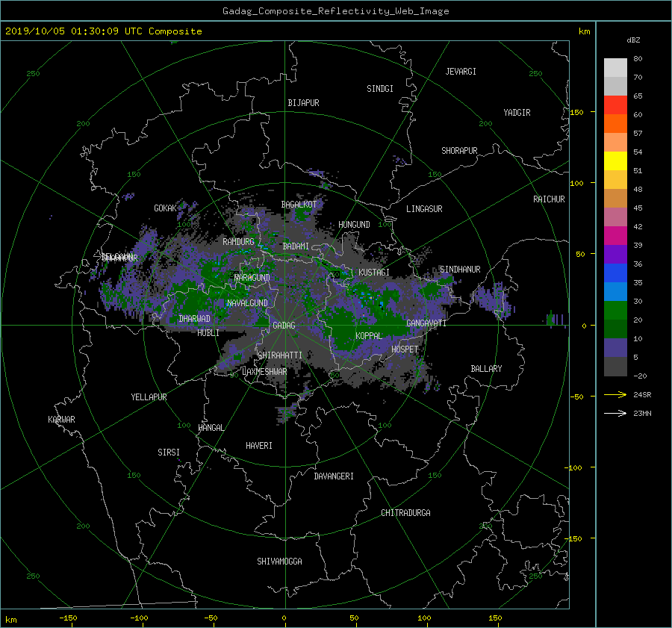This screenshot has height=628, width=672.
Task: Click the HOSPET city label
Action: [x=405, y=349]
